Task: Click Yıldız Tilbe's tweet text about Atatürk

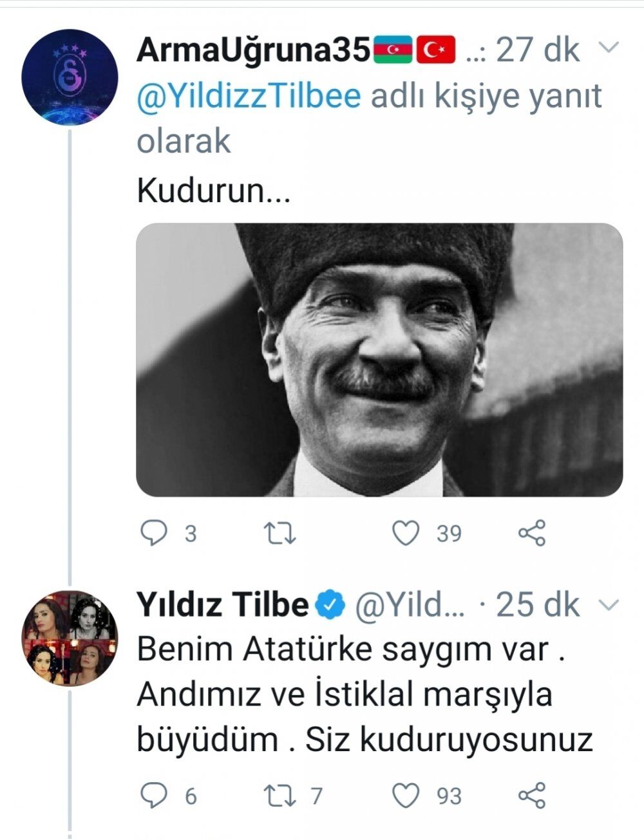Action: (364, 695)
